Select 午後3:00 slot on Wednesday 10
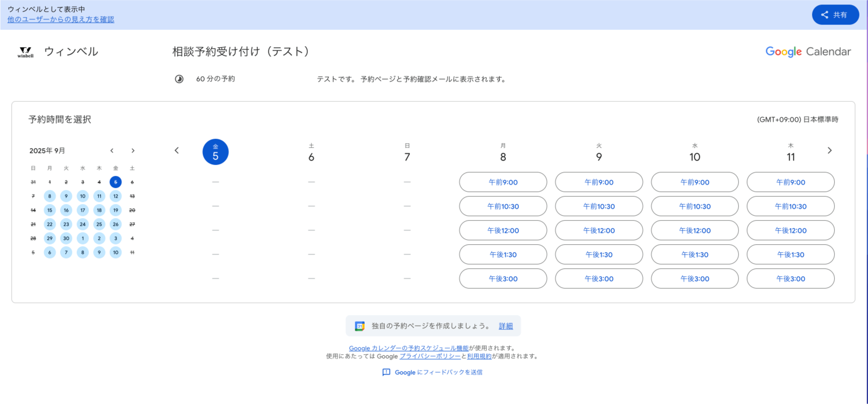The width and height of the screenshot is (868, 404). click(695, 278)
